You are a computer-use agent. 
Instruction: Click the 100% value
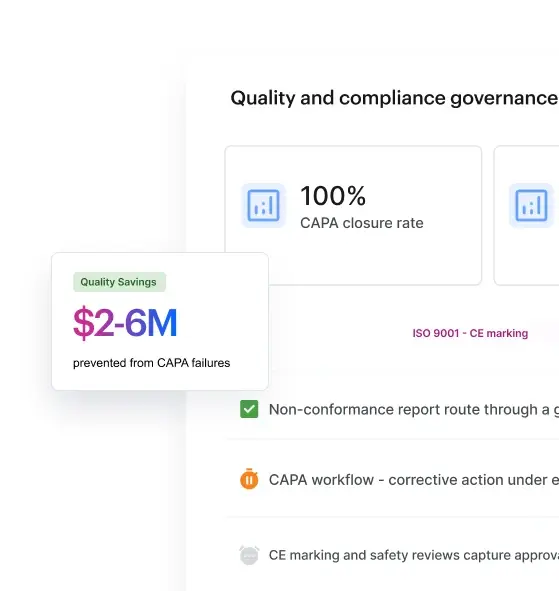click(x=333, y=196)
